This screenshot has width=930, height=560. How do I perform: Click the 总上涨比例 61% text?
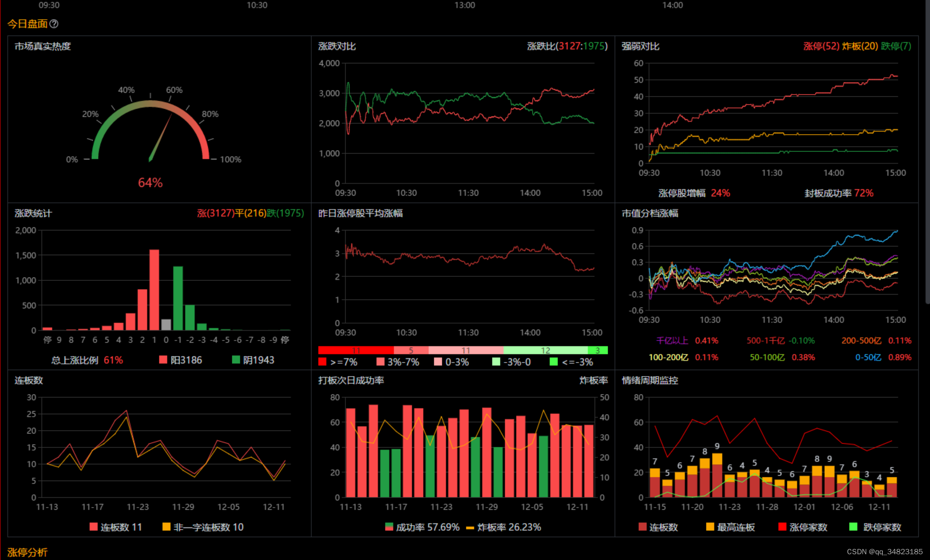(x=87, y=360)
